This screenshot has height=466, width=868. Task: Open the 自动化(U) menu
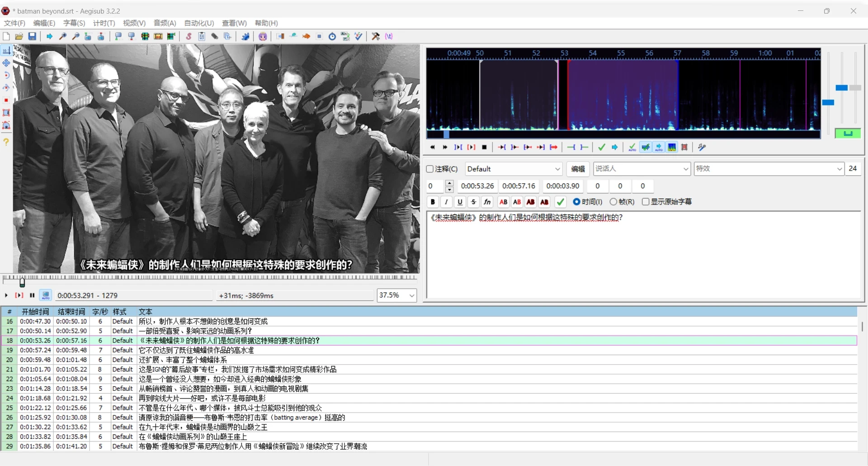(x=199, y=23)
